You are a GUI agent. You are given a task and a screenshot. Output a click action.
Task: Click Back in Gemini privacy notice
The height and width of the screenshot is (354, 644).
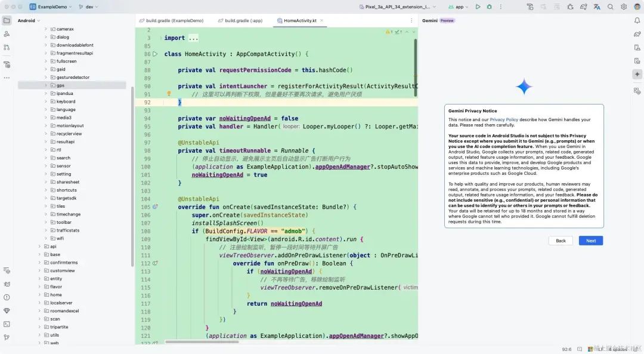(561, 241)
